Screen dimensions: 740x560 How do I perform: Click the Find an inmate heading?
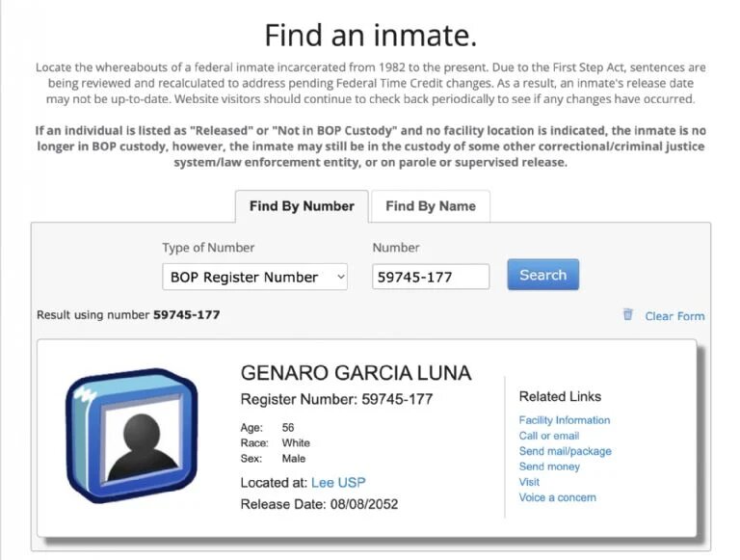click(370, 36)
